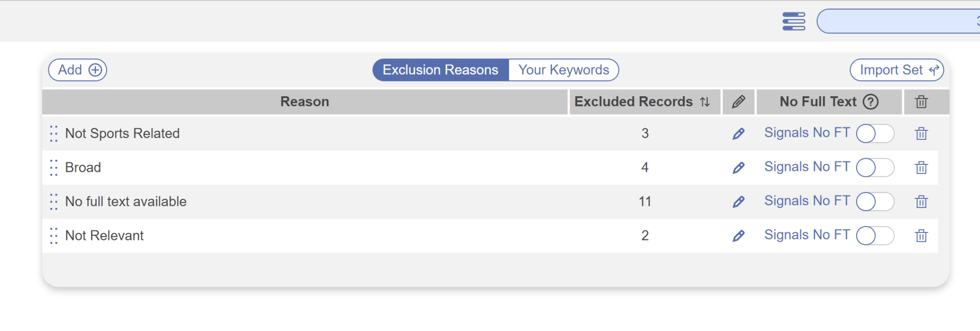The image size is (980, 331).
Task: Select the Exclusion Reasons tab
Action: pos(440,70)
